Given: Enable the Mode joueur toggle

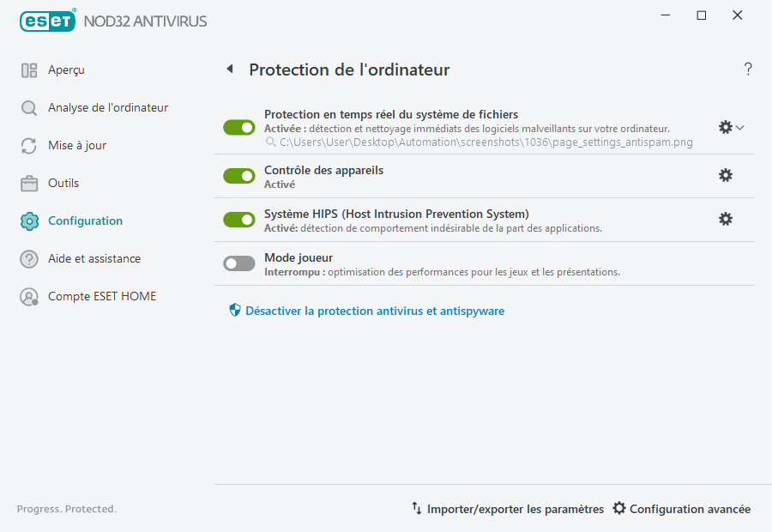Looking at the screenshot, I should click(x=238, y=263).
